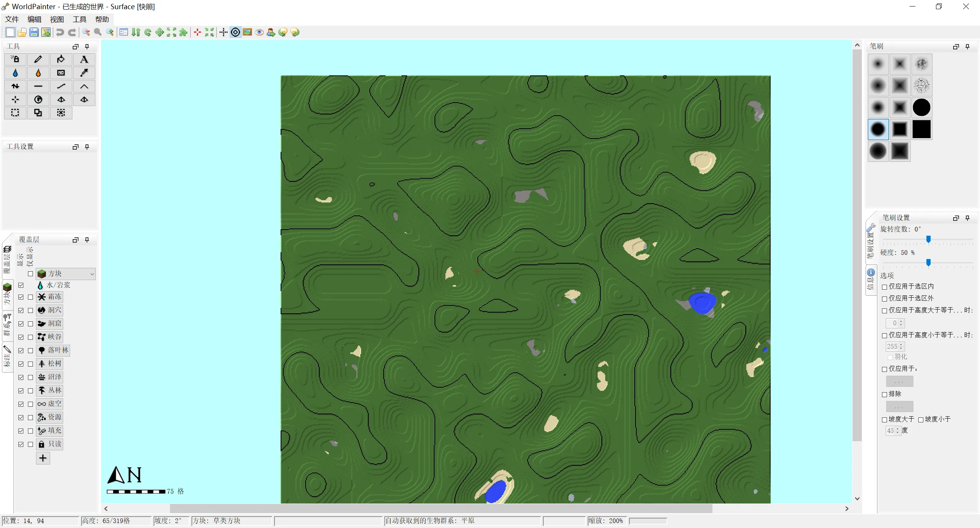Open add/remove tiles puzzle icon
980x528 pixels.
point(183,33)
